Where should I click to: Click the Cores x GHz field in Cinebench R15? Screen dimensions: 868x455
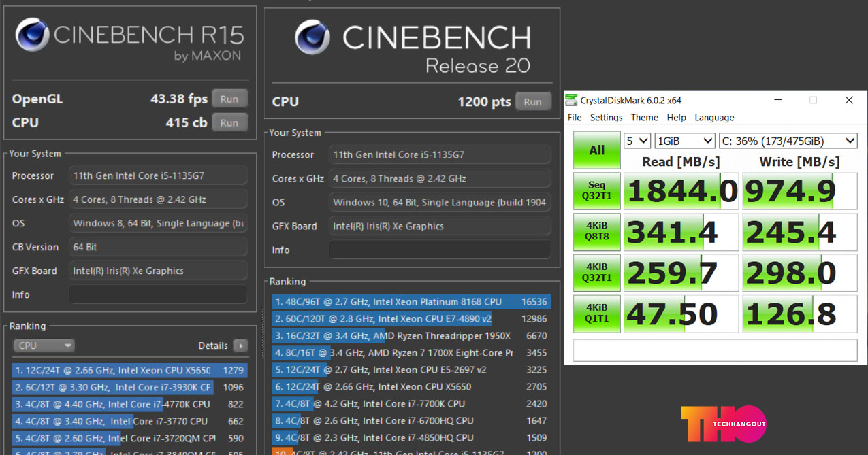[x=158, y=199]
